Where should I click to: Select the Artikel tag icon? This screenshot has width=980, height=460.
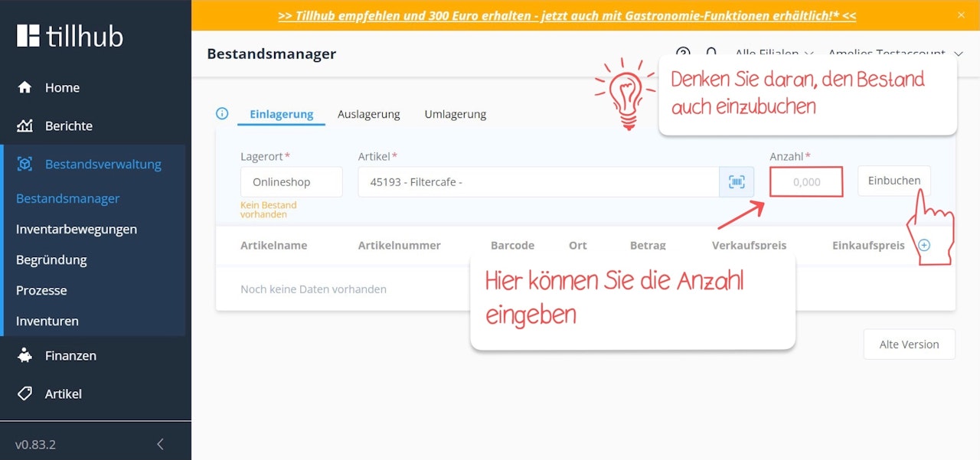[x=25, y=393]
